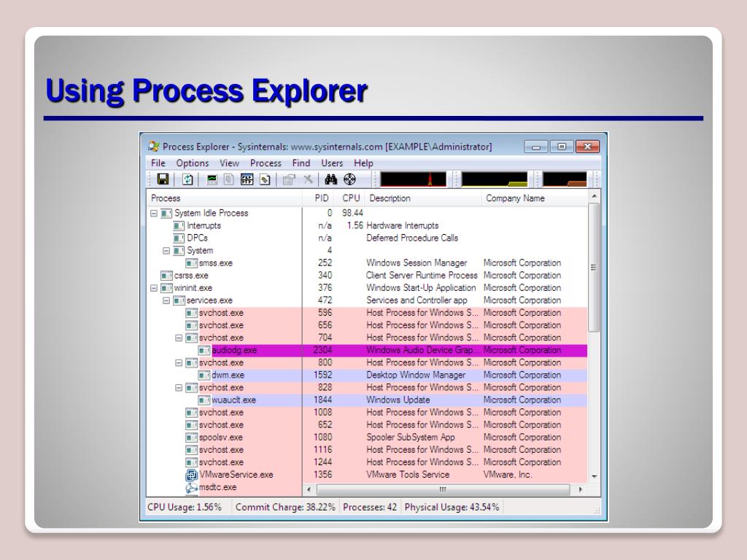Click the Find binoculars icon
The image size is (747, 560).
pos(330,179)
